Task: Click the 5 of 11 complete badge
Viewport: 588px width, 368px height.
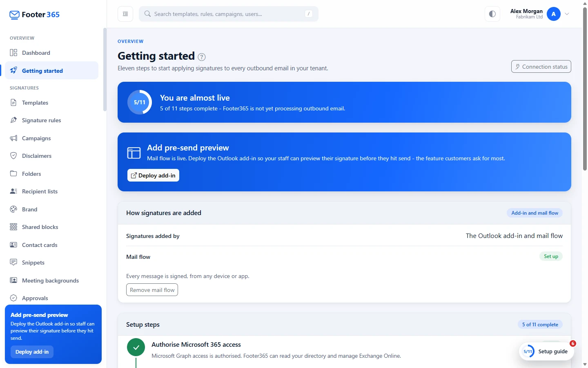Action: point(540,325)
